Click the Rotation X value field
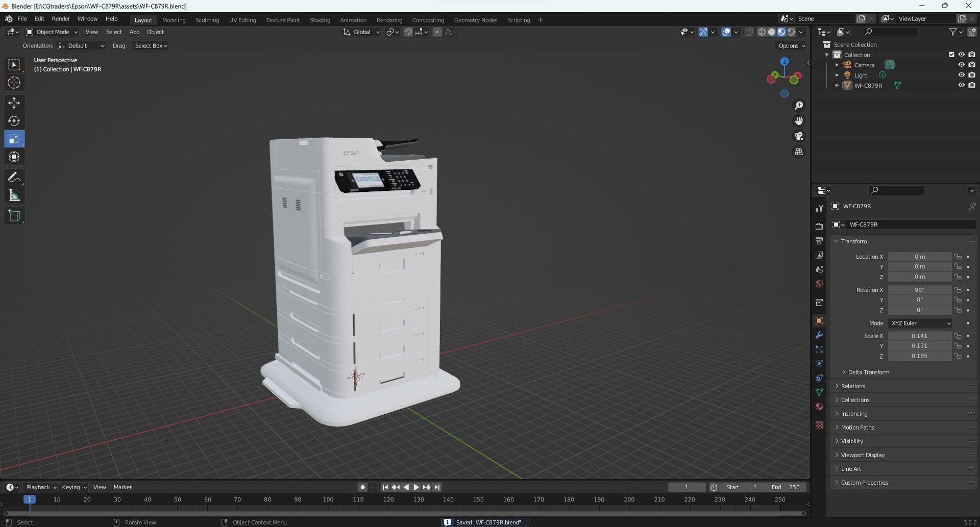The image size is (980, 527). click(x=920, y=290)
